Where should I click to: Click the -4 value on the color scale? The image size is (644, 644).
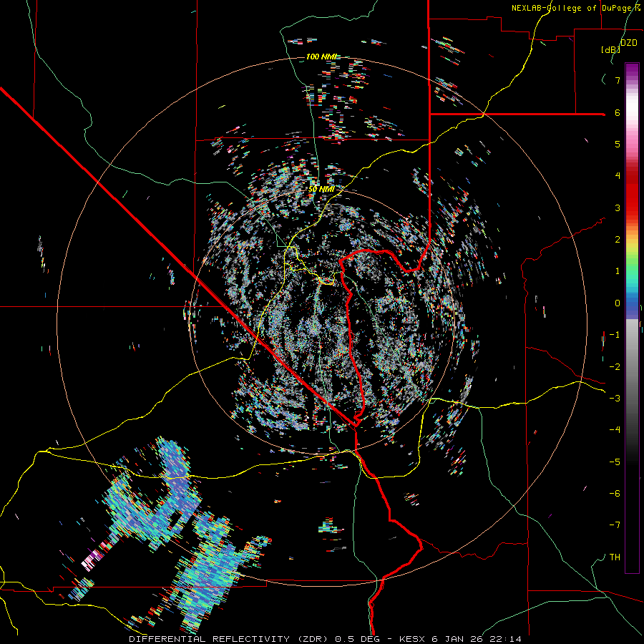[x=615, y=430]
